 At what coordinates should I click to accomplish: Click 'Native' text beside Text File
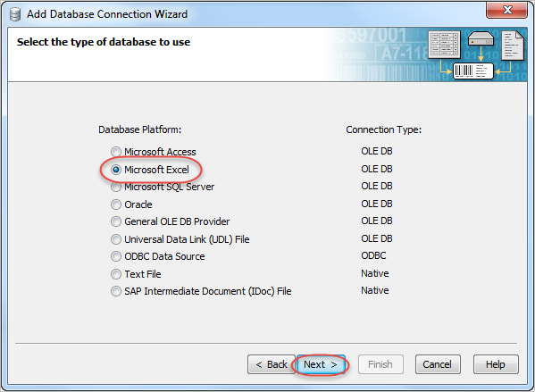pos(374,273)
